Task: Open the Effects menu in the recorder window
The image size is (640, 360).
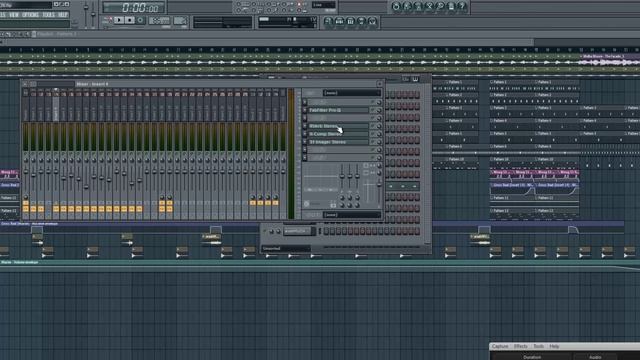Action: coord(520,346)
